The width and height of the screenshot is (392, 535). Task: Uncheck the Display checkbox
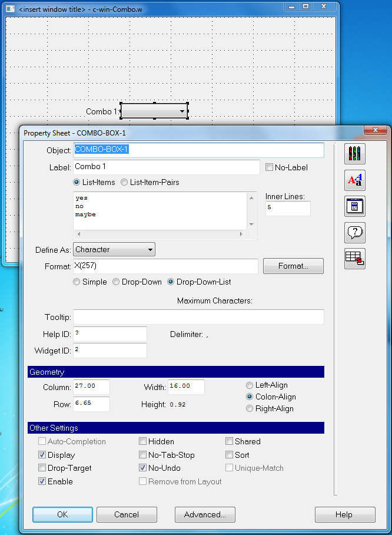coord(42,455)
